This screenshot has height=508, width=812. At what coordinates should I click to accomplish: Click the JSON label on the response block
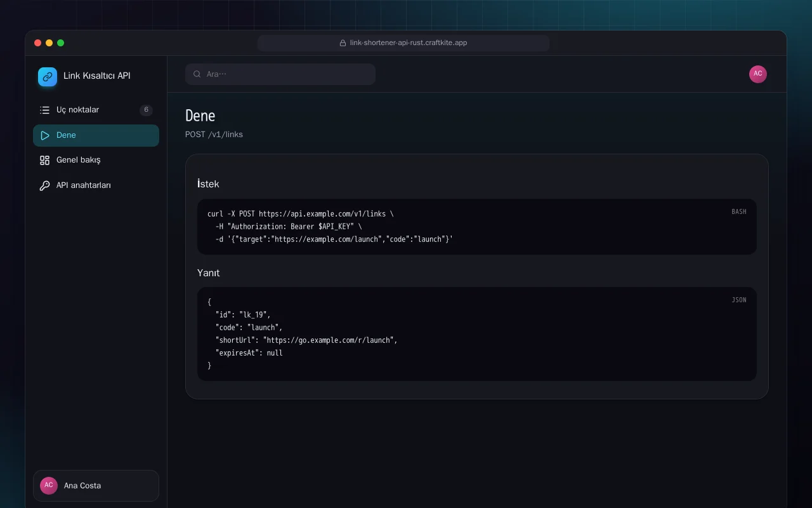click(x=739, y=300)
